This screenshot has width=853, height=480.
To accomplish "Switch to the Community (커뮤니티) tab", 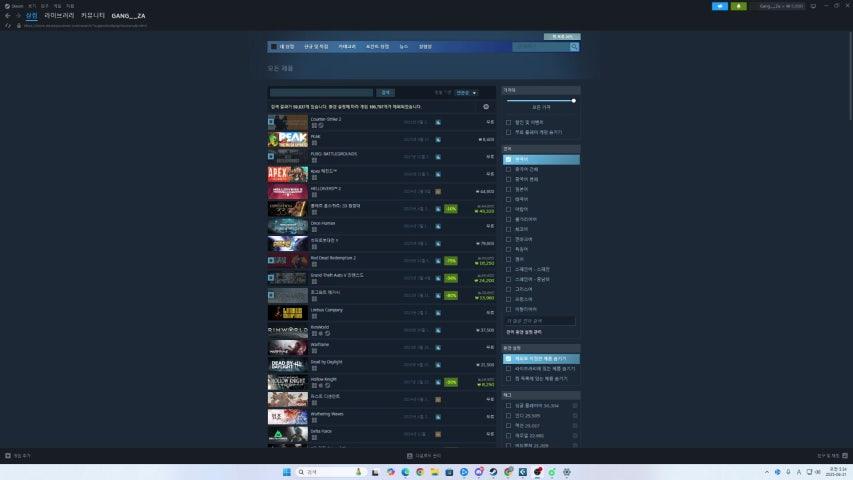I will coord(92,16).
